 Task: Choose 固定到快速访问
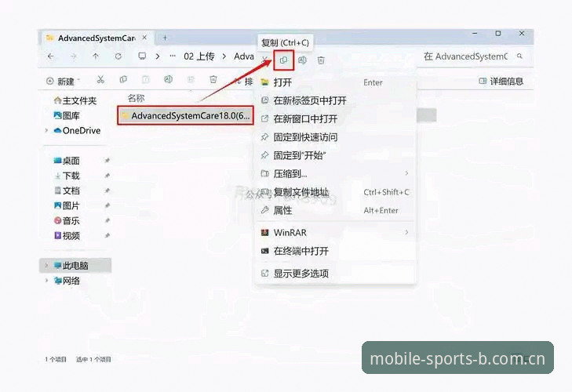click(336, 137)
